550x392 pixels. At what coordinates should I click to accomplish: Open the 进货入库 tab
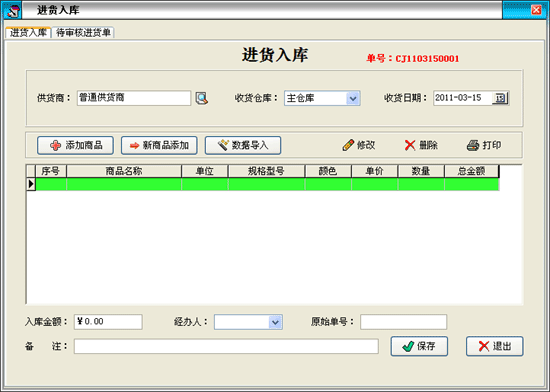pos(28,33)
